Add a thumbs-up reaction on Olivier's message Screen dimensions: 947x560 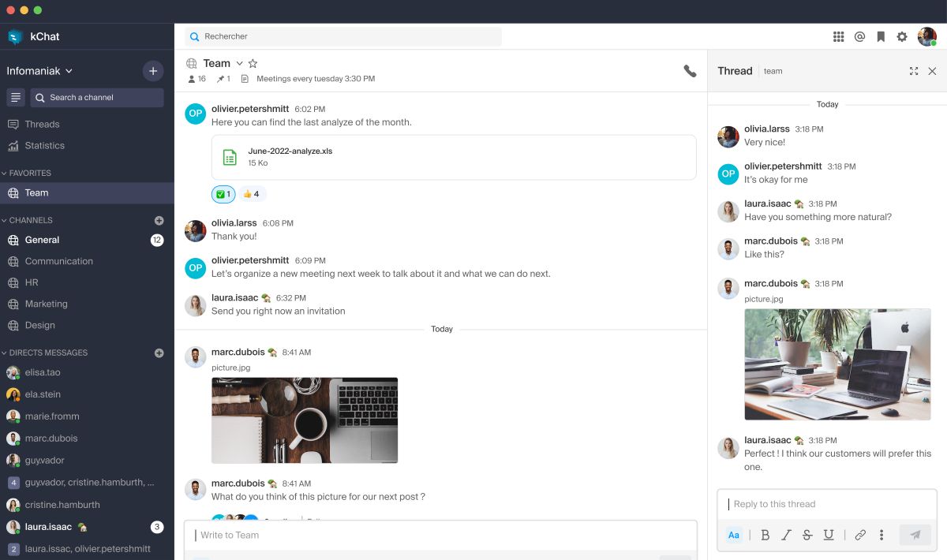253,194
